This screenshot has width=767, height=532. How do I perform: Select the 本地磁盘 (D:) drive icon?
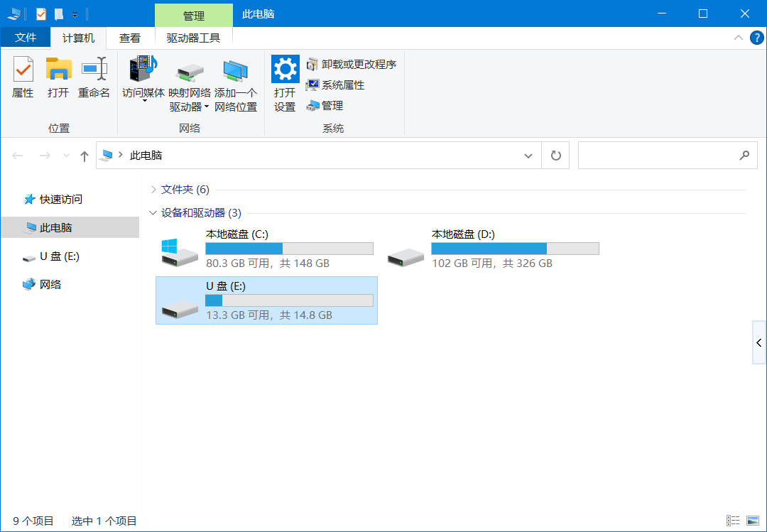pos(406,256)
